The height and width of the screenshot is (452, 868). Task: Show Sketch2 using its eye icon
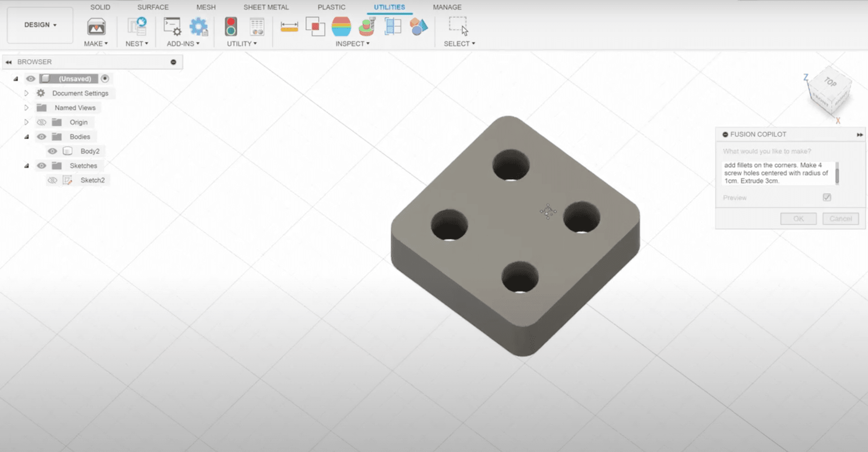click(x=52, y=180)
